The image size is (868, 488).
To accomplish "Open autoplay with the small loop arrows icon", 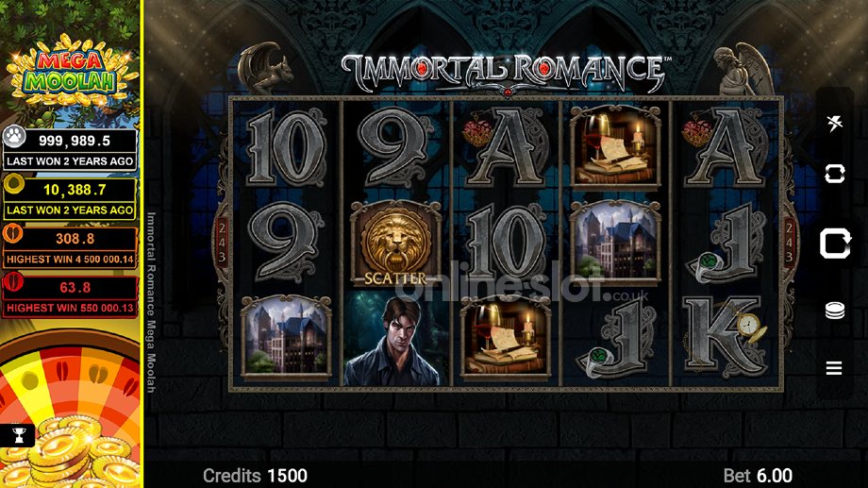I will [834, 174].
